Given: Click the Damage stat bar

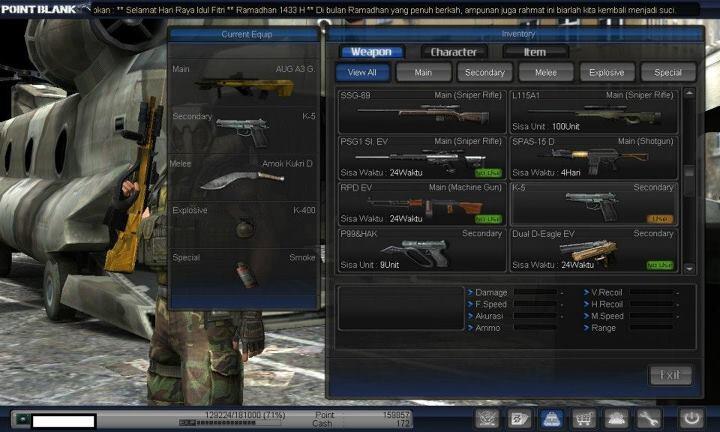Looking at the screenshot, I should click(535, 292).
